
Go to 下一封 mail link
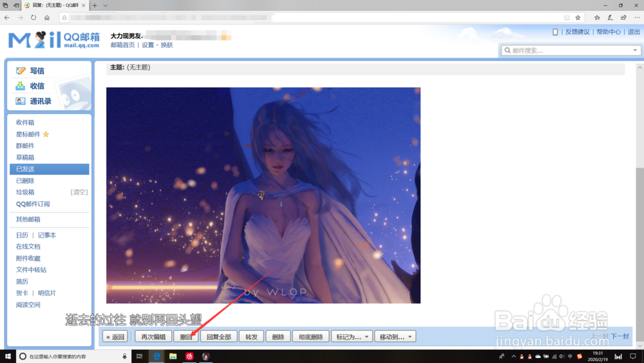point(620,337)
